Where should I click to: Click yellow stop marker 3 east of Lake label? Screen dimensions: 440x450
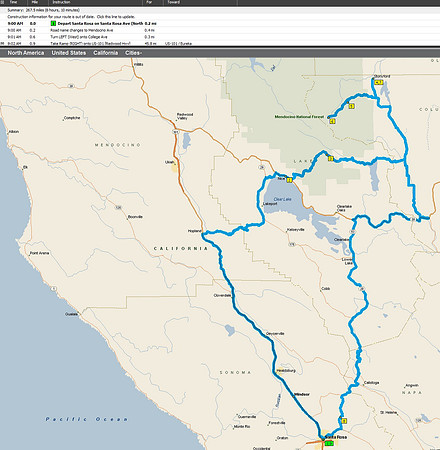point(331,159)
